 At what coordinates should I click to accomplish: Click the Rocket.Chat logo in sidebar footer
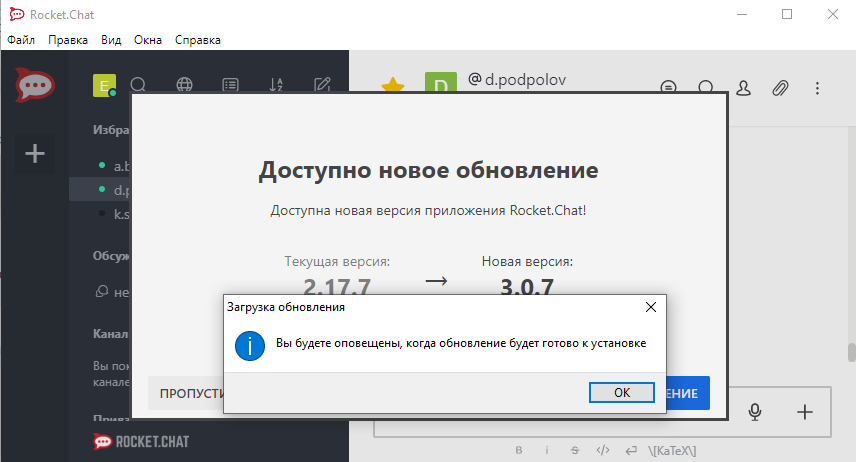(x=141, y=441)
